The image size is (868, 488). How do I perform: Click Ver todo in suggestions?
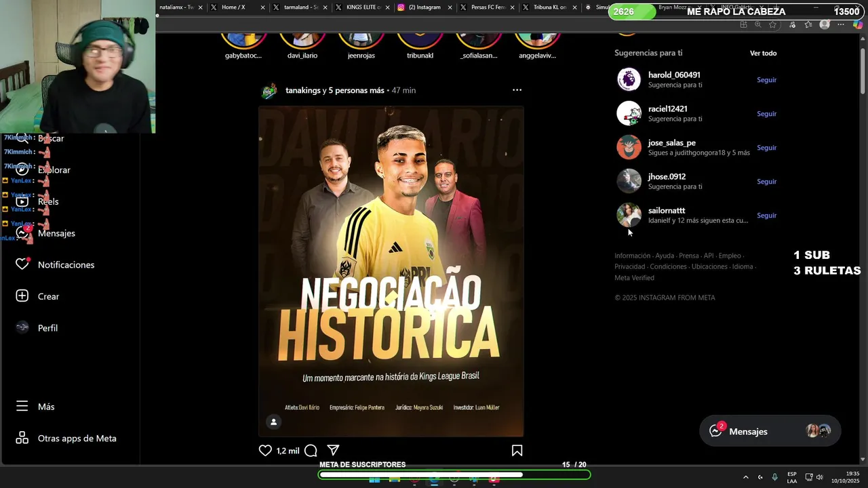(x=763, y=53)
